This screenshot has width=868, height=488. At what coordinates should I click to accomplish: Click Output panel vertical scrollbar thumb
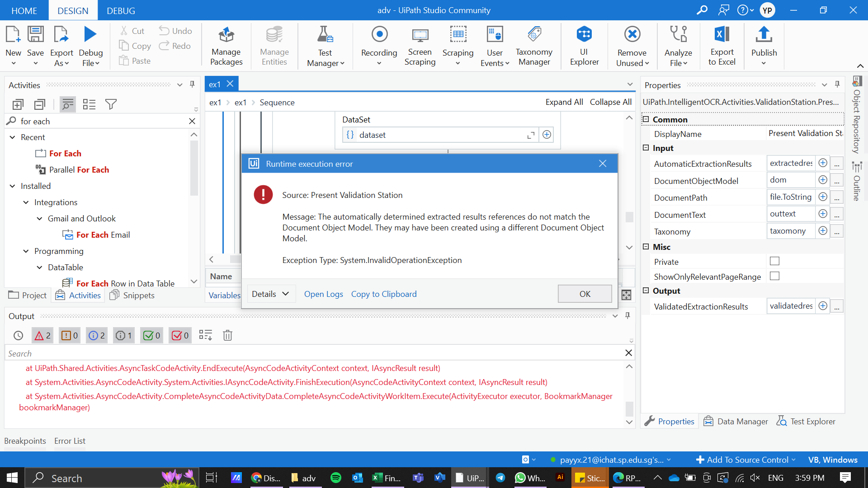(629, 408)
